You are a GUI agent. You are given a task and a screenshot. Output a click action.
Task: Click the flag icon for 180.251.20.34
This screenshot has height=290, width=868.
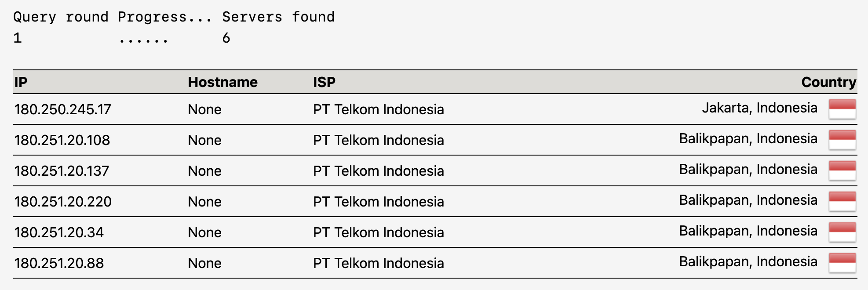[842, 232]
